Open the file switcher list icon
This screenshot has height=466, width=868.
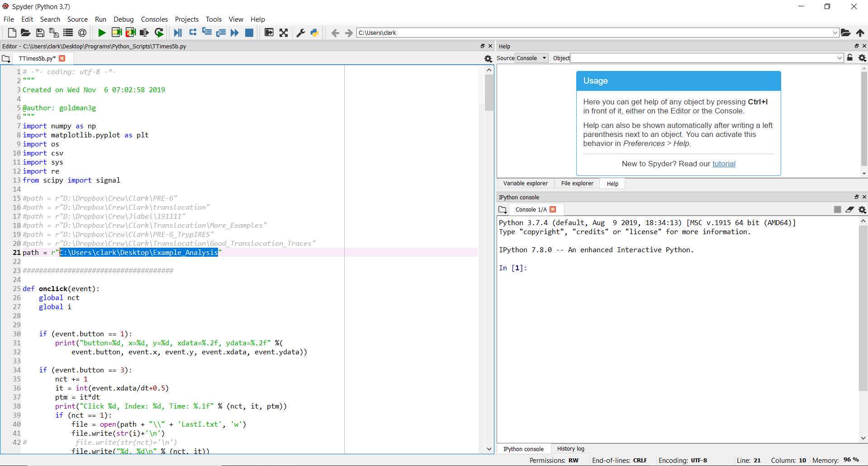(x=68, y=33)
